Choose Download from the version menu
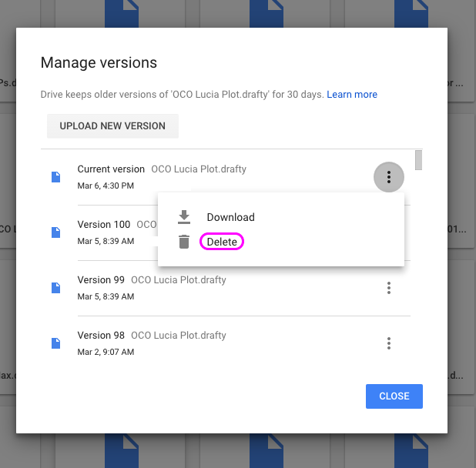Image resolution: width=476 pixels, height=468 pixels. pyautogui.click(x=231, y=217)
